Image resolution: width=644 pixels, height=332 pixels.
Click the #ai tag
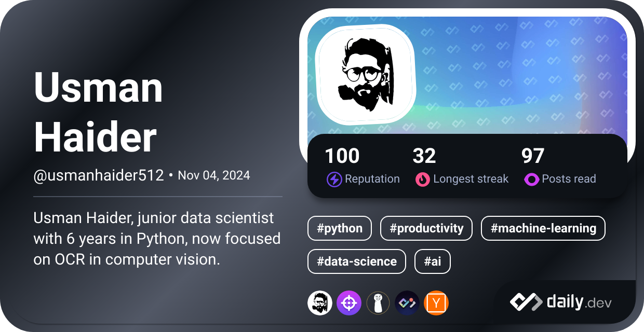(x=432, y=261)
